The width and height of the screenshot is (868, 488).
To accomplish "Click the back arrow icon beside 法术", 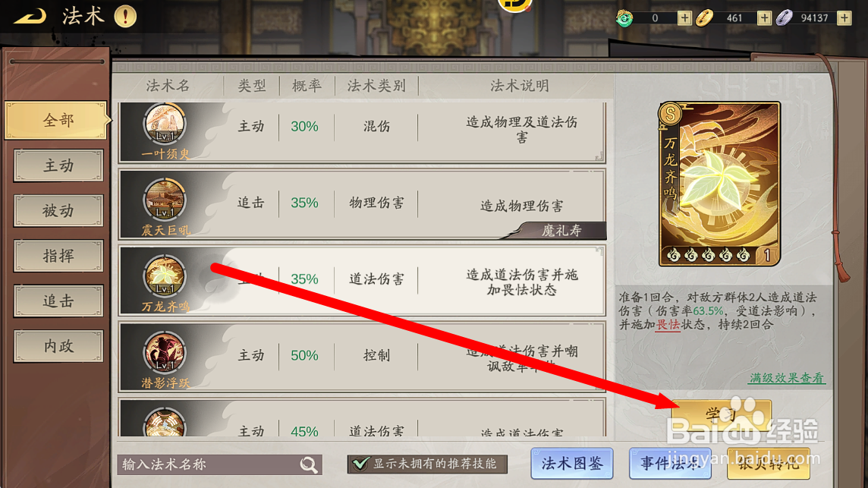I will (x=30, y=17).
